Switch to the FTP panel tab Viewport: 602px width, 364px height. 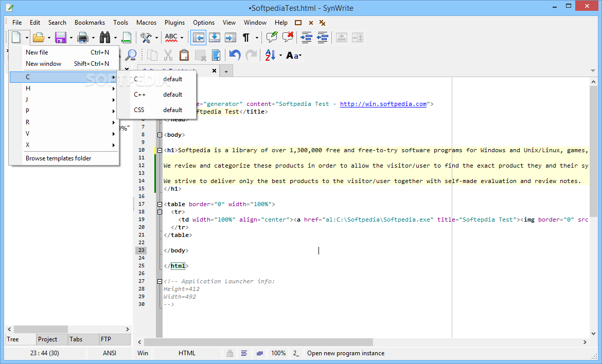click(x=115, y=339)
